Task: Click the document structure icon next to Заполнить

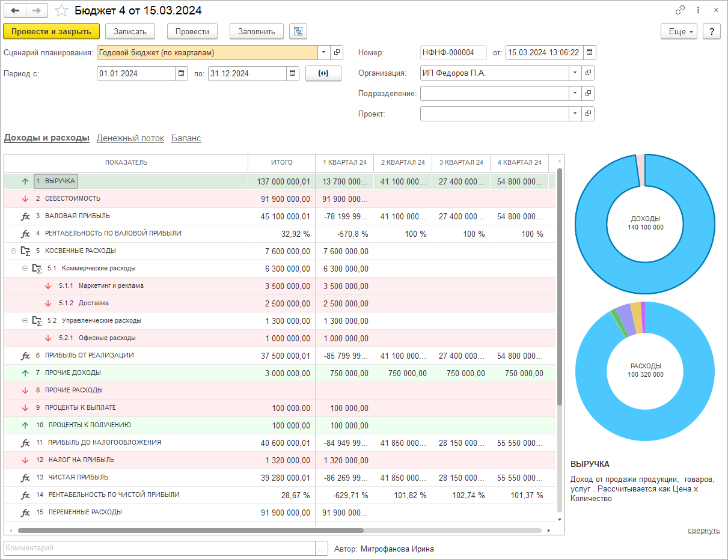Action: click(298, 31)
